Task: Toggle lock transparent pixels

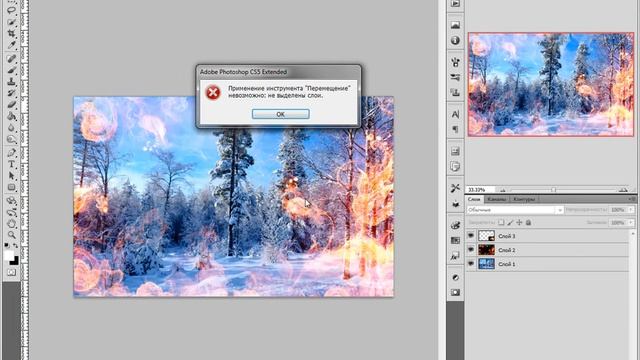Action: click(x=501, y=222)
